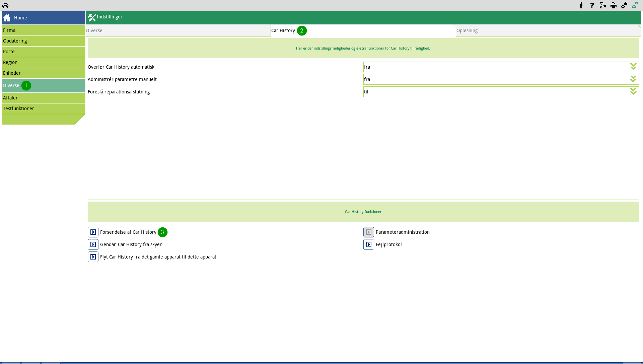Open Region in the sidebar
Viewport: 643px width, 364px height.
[44, 62]
